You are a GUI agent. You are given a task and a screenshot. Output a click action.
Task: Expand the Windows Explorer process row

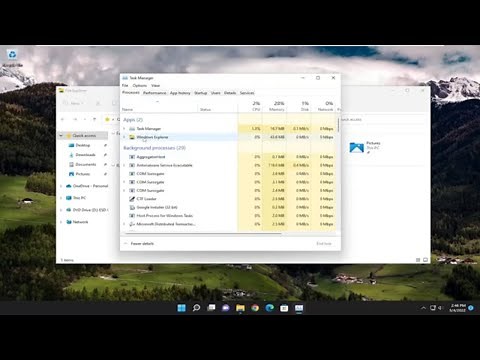tap(124, 137)
